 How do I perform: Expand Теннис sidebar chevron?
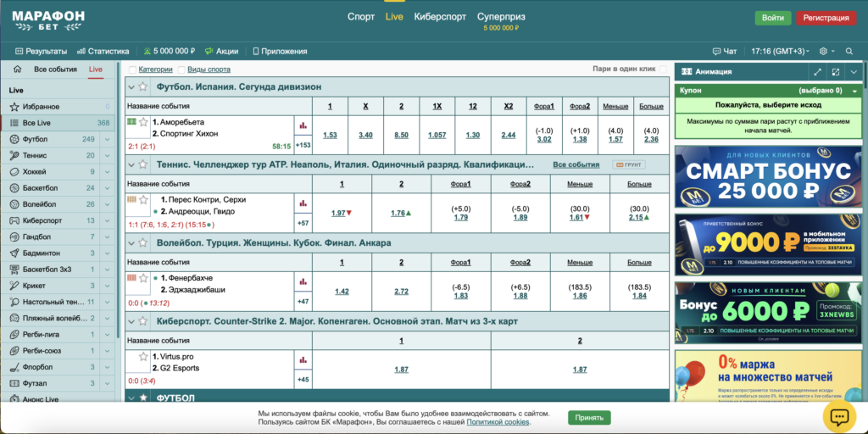pos(107,156)
